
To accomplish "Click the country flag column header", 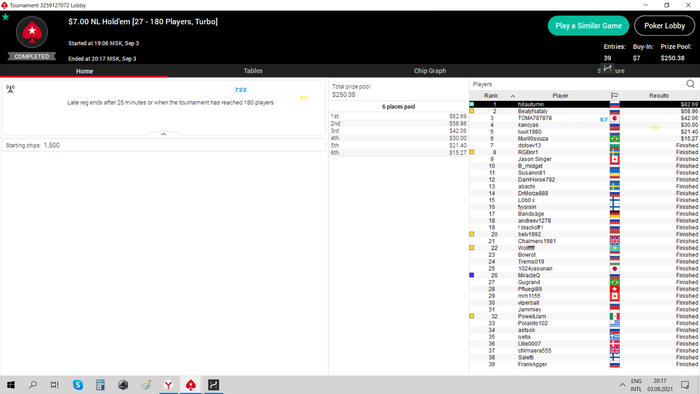I will [614, 95].
